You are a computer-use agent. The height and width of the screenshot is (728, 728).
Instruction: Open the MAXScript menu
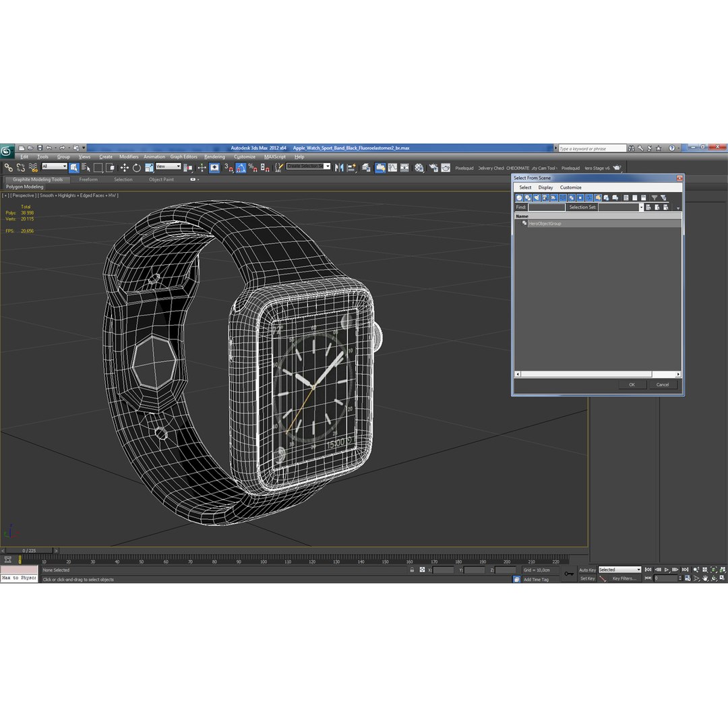point(275,157)
